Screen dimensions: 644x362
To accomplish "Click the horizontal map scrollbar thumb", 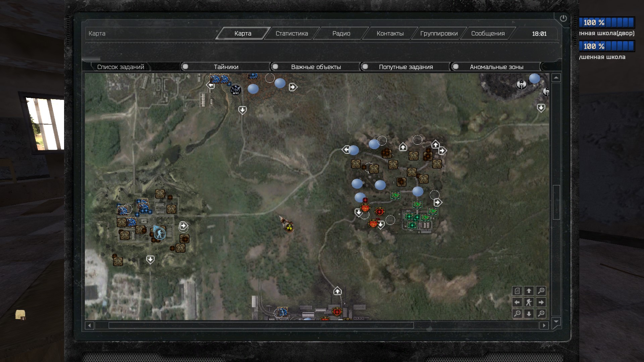I will (261, 325).
